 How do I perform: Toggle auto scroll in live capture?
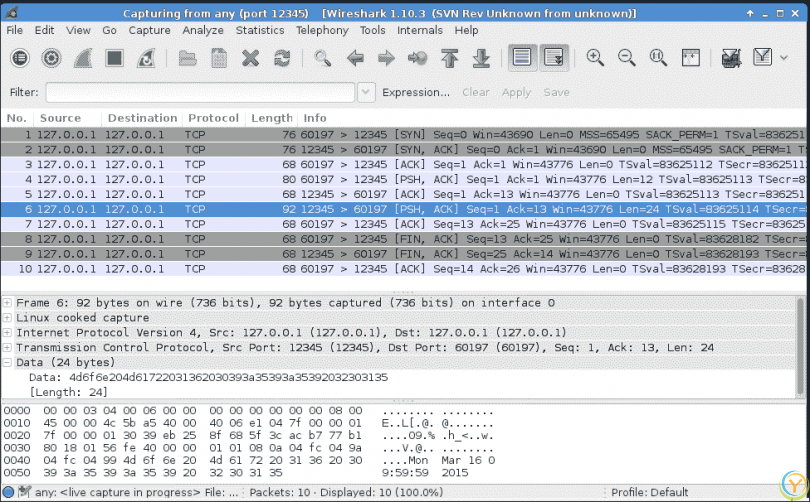coord(553,58)
